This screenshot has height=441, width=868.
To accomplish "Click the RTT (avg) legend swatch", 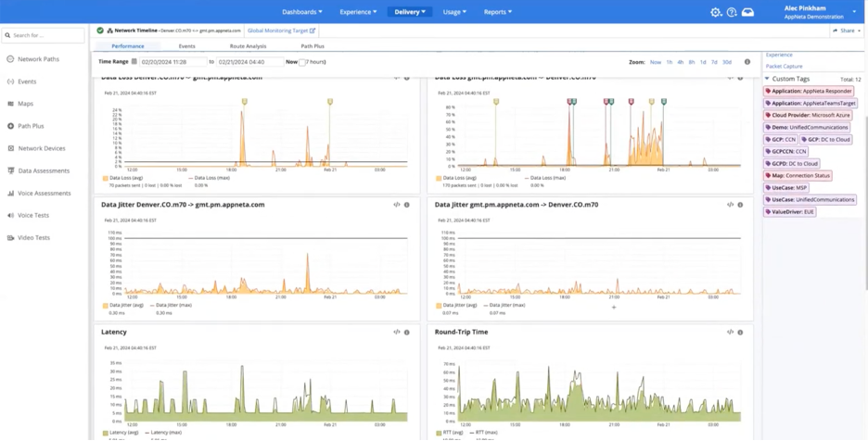I will point(439,434).
